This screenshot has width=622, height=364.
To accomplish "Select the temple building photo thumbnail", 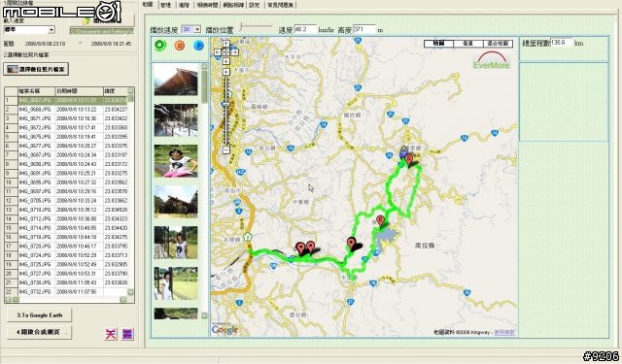I will (176, 202).
